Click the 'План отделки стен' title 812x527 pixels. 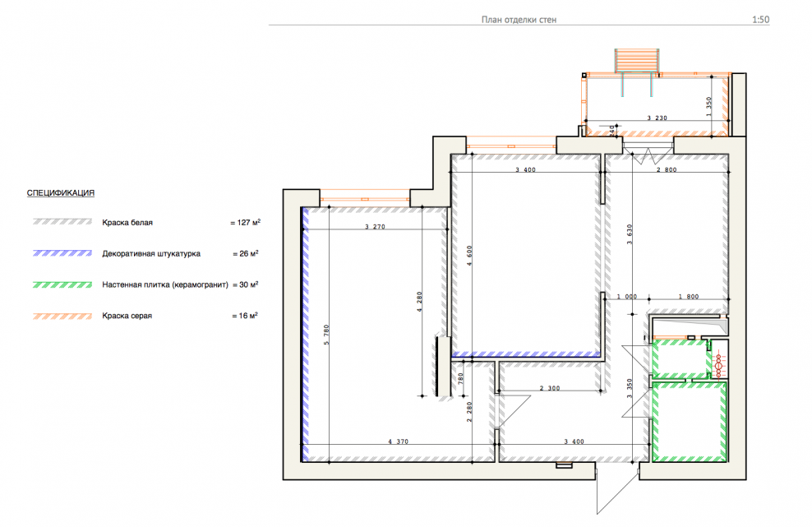tap(519, 20)
